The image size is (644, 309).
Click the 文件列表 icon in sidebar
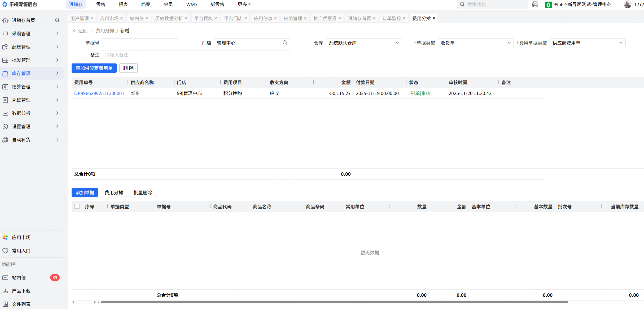tap(5, 304)
